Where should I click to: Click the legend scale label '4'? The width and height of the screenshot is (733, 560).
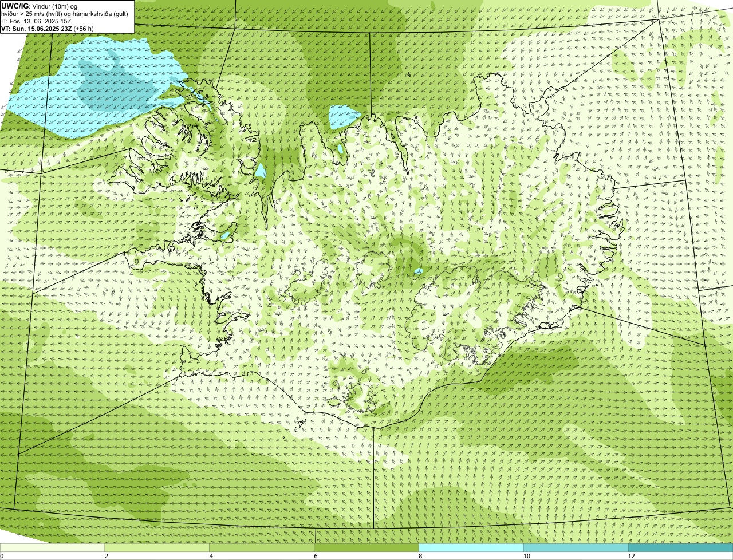click(211, 556)
